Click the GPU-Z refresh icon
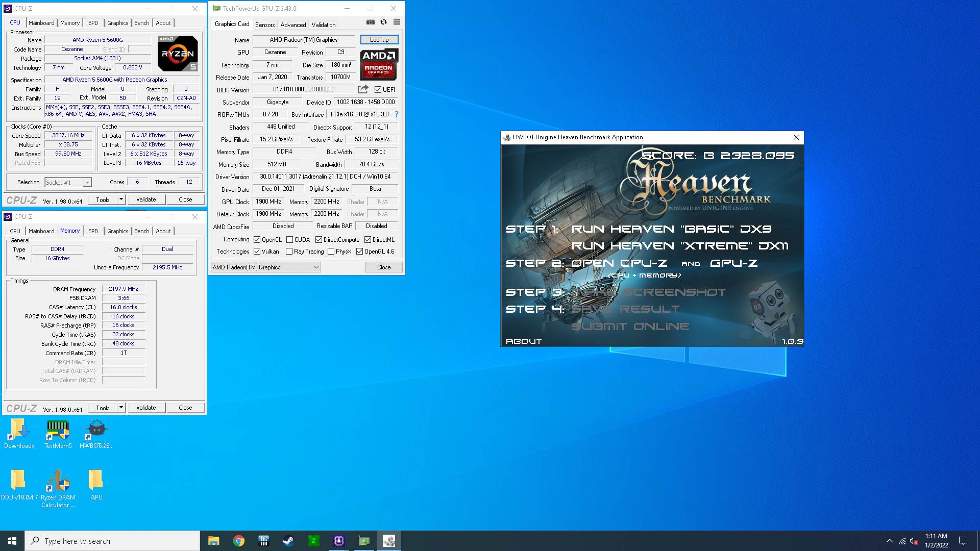The image size is (980, 551). point(383,22)
